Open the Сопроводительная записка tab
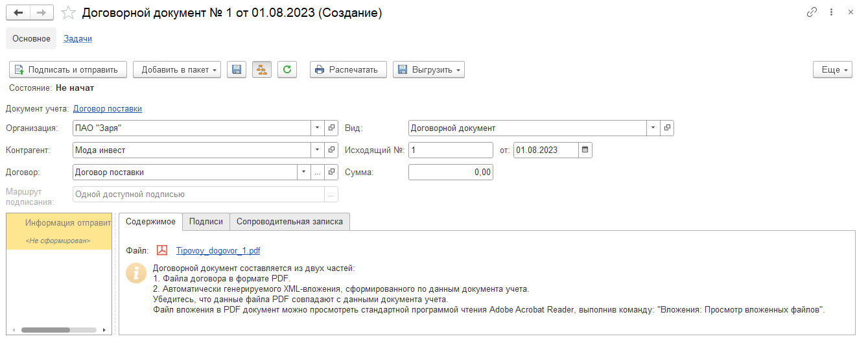The width and height of the screenshot is (868, 343). click(x=290, y=222)
